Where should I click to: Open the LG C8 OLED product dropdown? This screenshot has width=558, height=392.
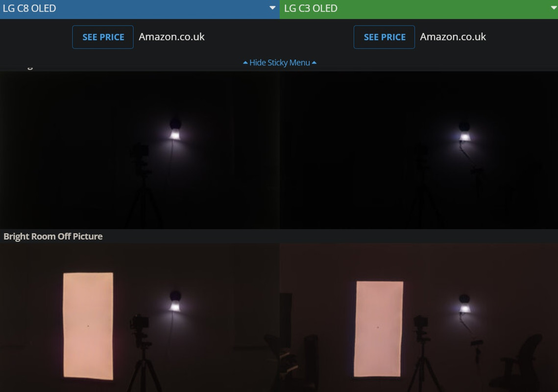[140, 8]
